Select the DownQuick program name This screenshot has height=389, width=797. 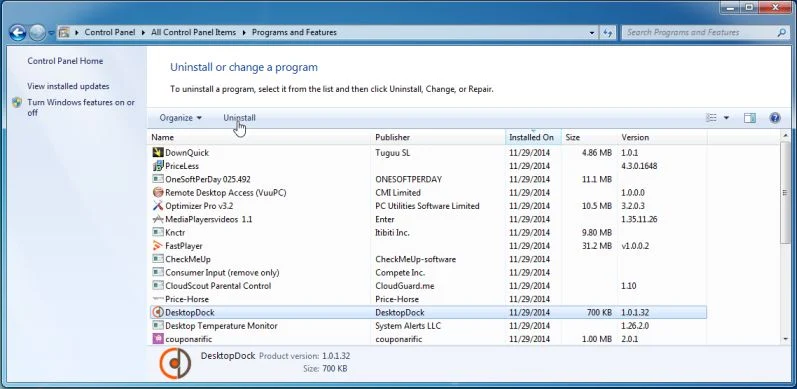[187, 153]
